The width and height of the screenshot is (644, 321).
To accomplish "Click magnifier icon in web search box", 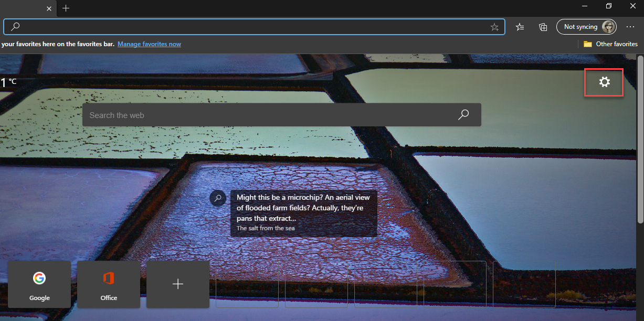I will click(463, 115).
